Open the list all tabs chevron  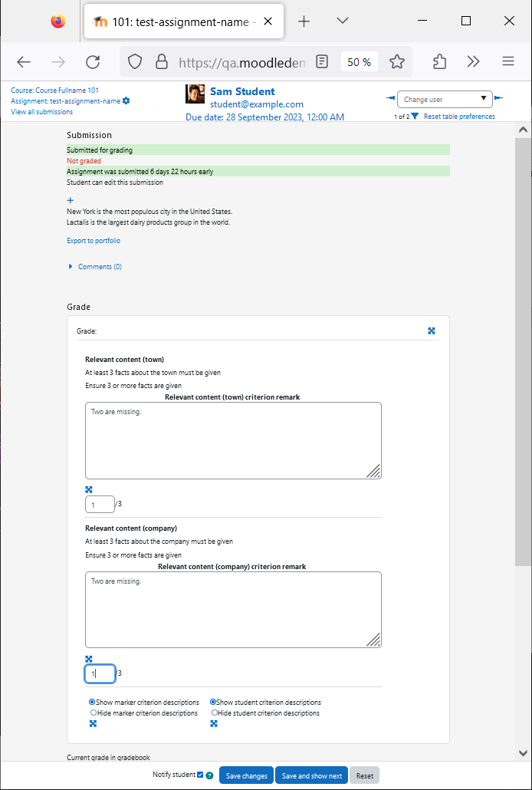(x=343, y=21)
